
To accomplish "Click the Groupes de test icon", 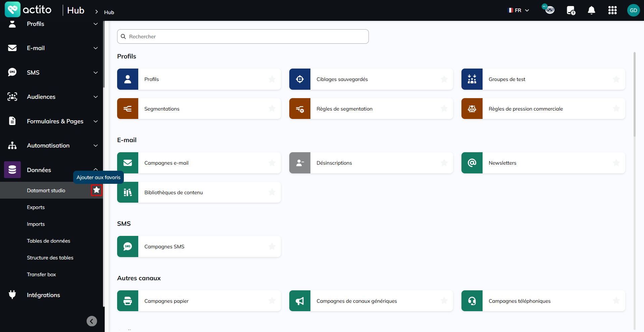I will coord(472,79).
